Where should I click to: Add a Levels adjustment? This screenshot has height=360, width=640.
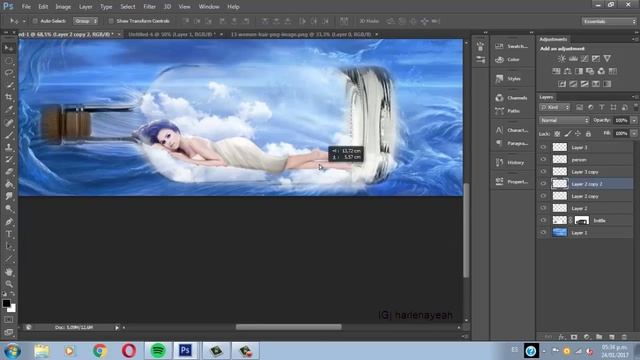(x=573, y=59)
